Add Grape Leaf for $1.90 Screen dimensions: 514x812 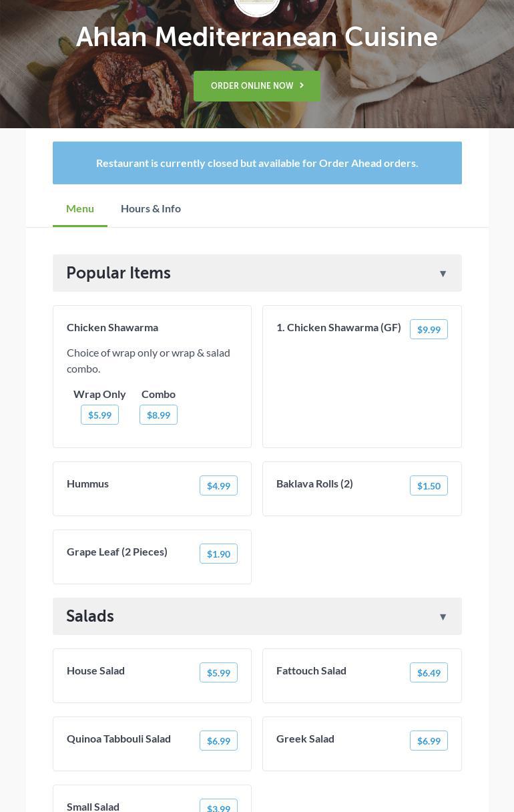click(x=218, y=554)
